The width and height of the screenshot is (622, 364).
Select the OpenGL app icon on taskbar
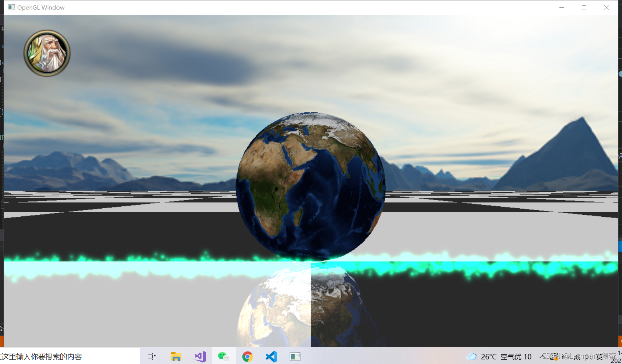295,356
